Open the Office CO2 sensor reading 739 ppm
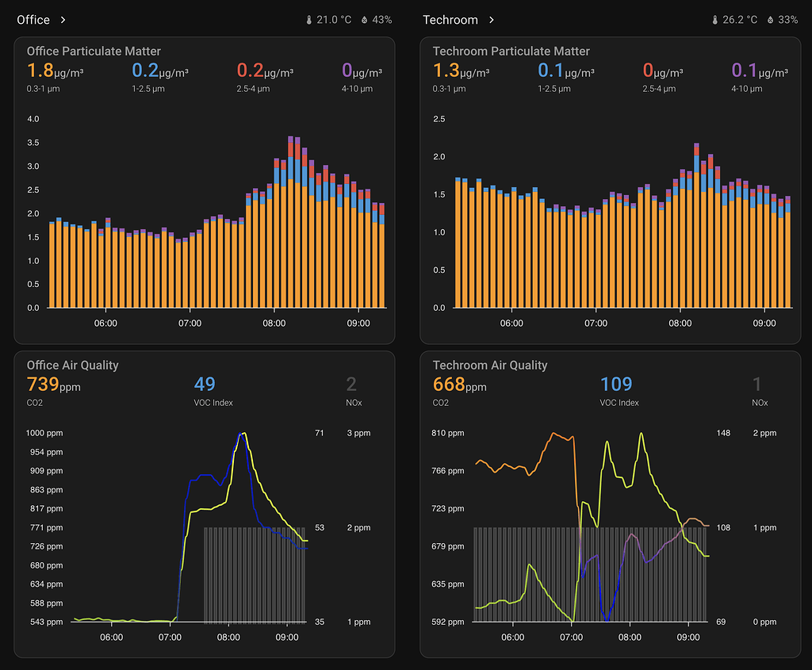This screenshot has width=812, height=670. pyautogui.click(x=41, y=385)
